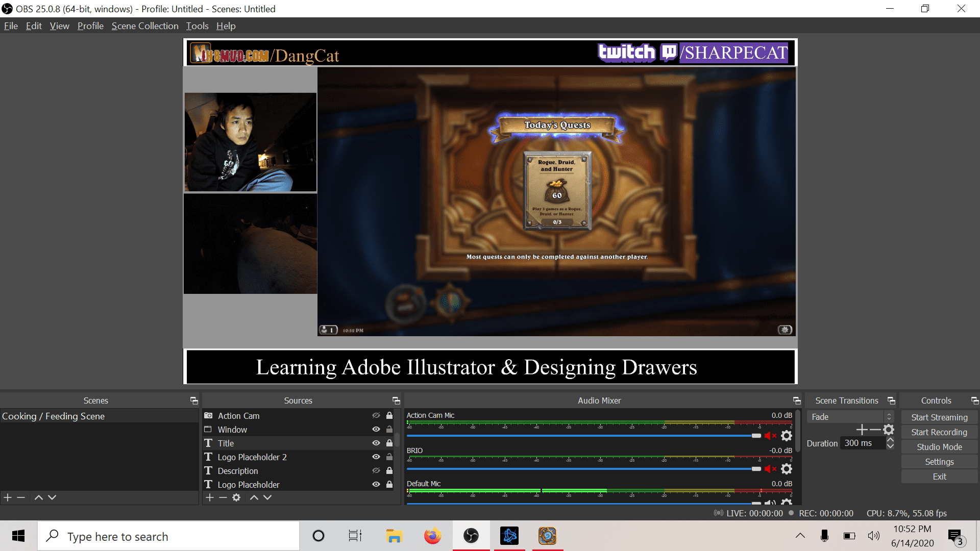
Task: Open source properties gear in Sources toolbar
Action: coord(236,497)
